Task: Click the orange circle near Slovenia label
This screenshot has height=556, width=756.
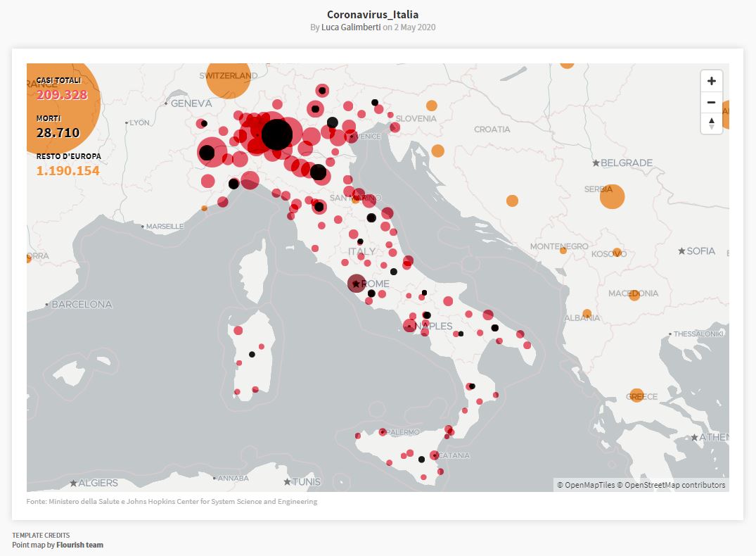Action: click(432, 106)
